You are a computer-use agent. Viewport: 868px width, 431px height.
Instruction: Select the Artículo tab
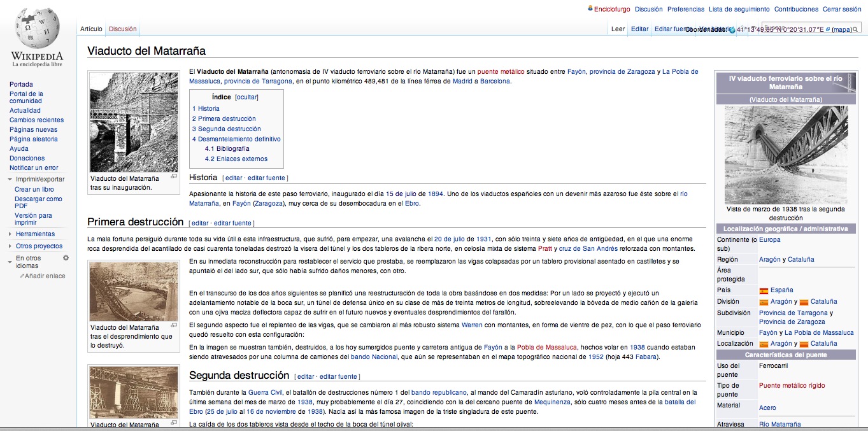coord(91,29)
